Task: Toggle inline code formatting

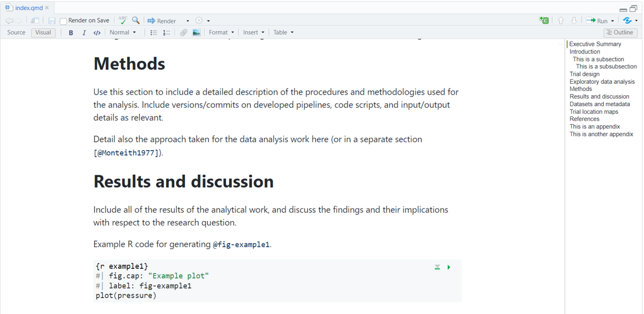Action: click(x=97, y=33)
